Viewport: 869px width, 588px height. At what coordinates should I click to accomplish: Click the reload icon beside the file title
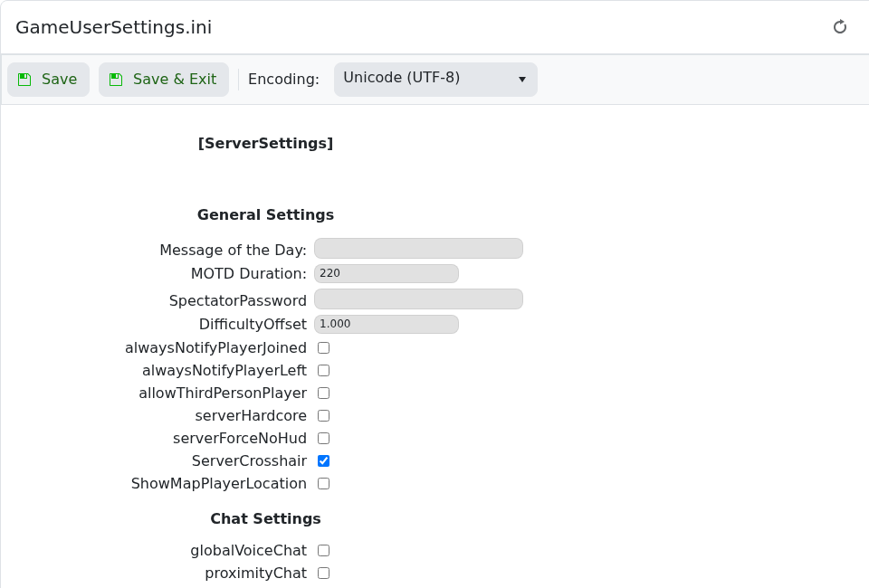pyautogui.click(x=840, y=26)
